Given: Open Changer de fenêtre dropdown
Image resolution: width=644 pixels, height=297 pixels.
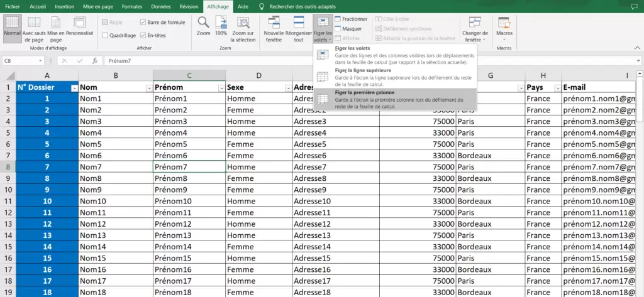Looking at the screenshot, I should [x=475, y=29].
